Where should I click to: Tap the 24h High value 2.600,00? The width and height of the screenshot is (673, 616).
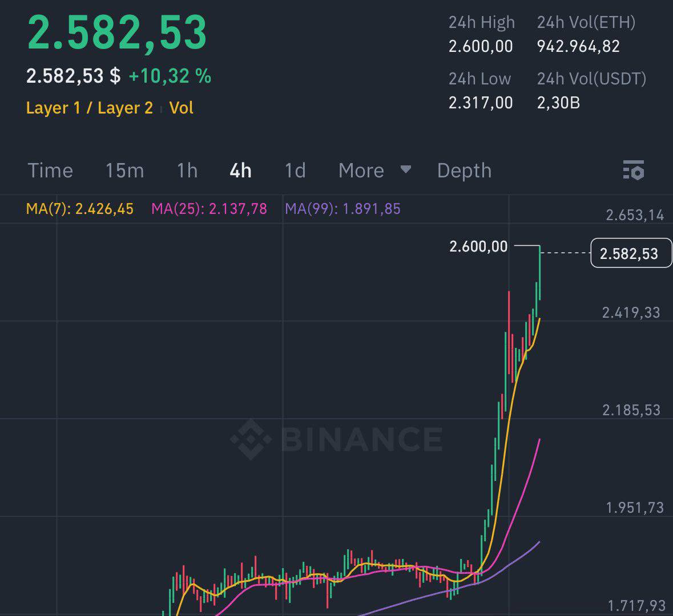point(481,46)
